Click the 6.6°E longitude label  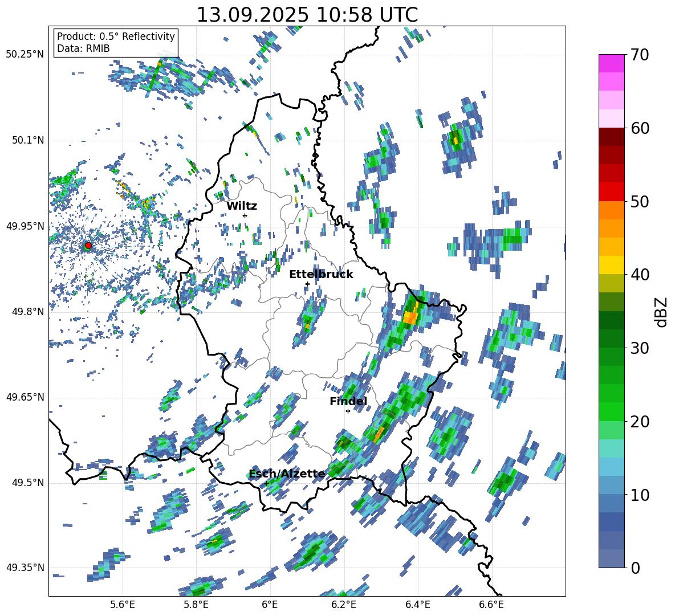[x=491, y=605]
